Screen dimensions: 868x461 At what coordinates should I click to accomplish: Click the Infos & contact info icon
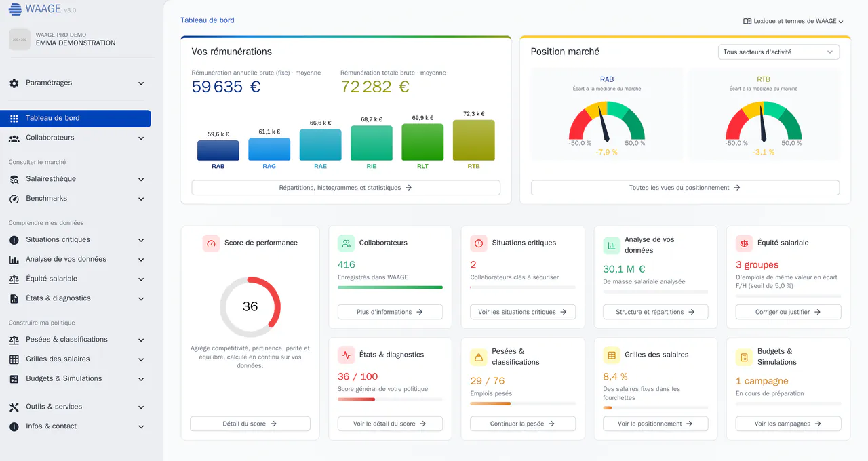(x=14, y=427)
